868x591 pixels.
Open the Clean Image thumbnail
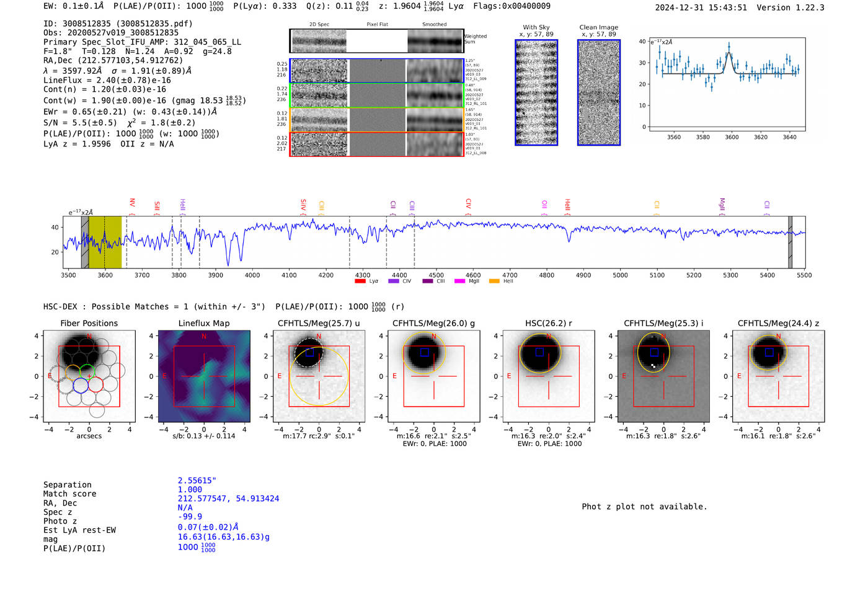[x=598, y=92]
